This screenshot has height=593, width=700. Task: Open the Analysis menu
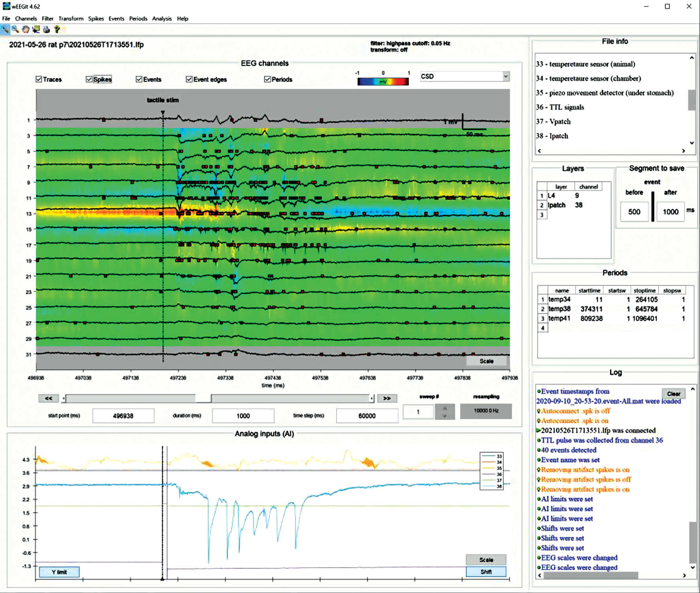(162, 19)
